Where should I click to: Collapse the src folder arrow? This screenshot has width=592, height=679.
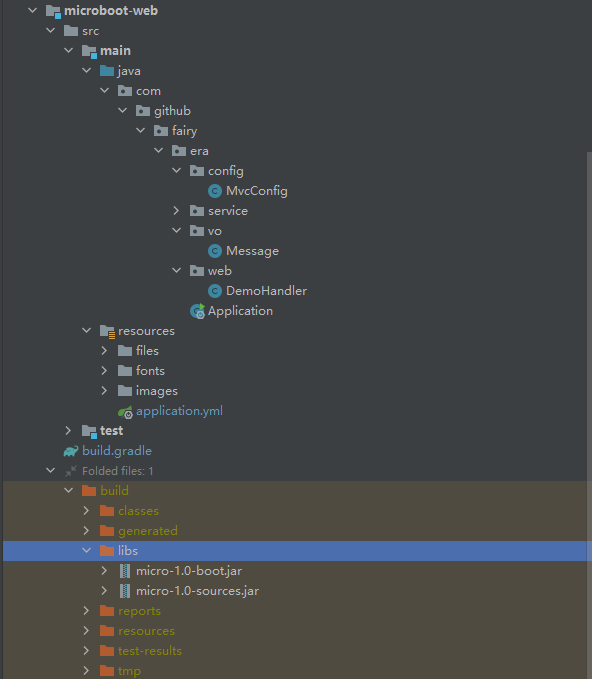(51, 30)
